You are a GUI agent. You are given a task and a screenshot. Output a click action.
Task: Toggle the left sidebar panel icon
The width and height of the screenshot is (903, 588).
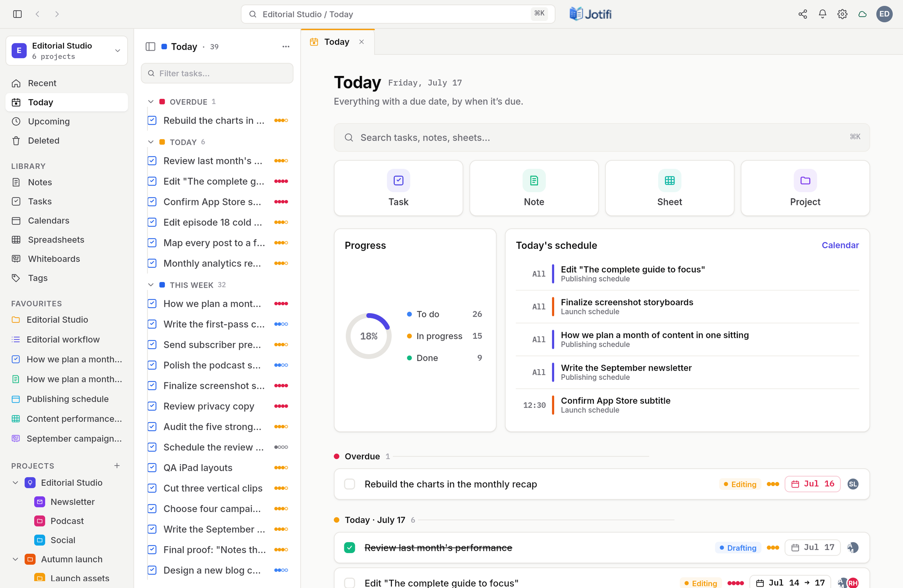coord(17,14)
